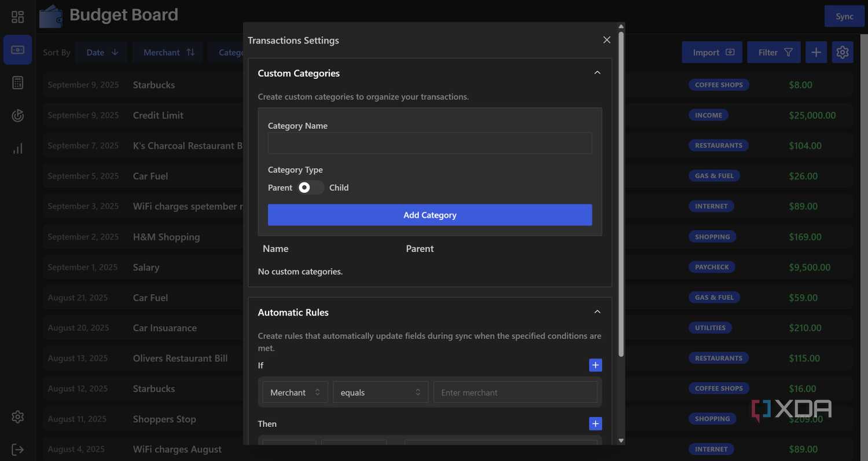Open the dashboard icon in the sidebar
The image size is (868, 461).
[x=18, y=17]
